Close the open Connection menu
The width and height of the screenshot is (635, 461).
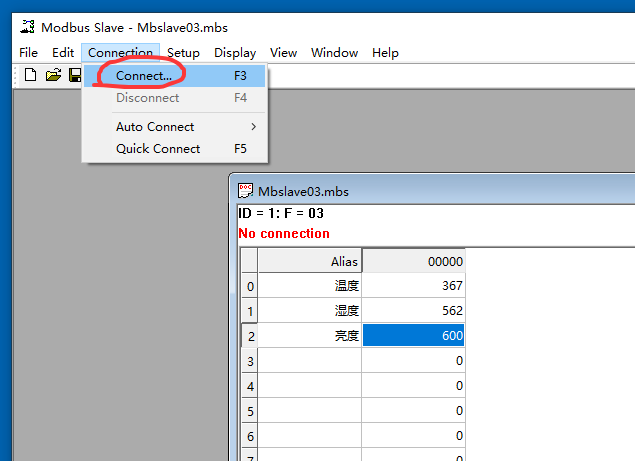tap(120, 53)
